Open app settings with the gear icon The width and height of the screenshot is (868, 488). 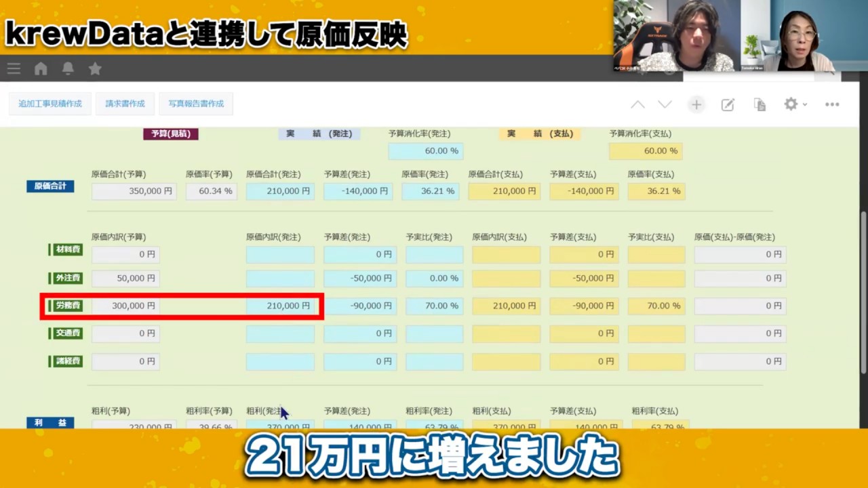790,104
